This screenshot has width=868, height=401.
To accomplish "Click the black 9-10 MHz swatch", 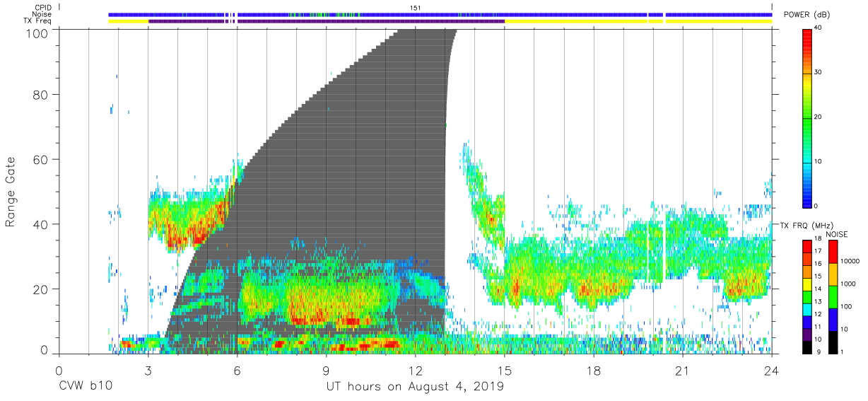I will click(808, 347).
